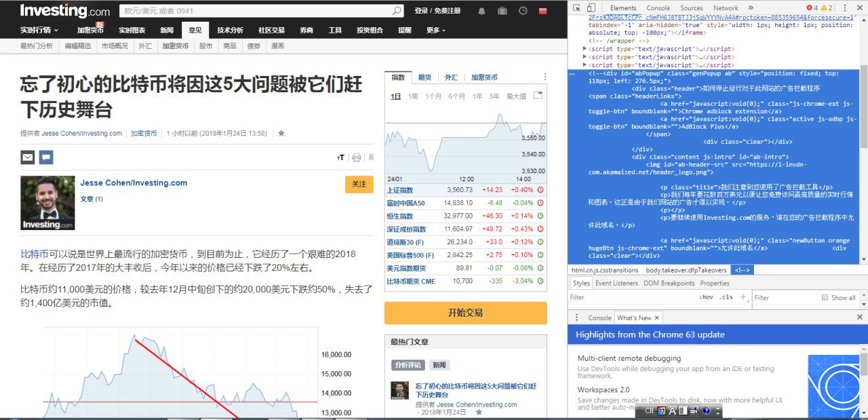Switch to the Network tab in DevTools

(726, 8)
